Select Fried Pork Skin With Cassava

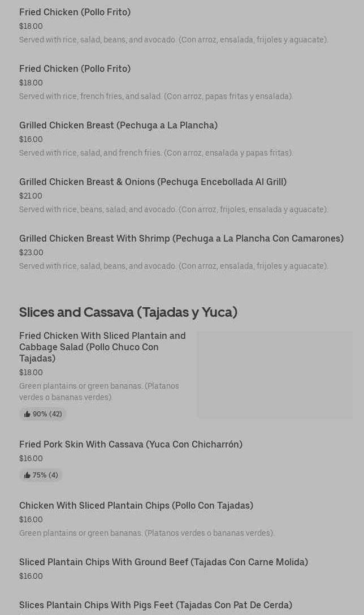click(131, 444)
